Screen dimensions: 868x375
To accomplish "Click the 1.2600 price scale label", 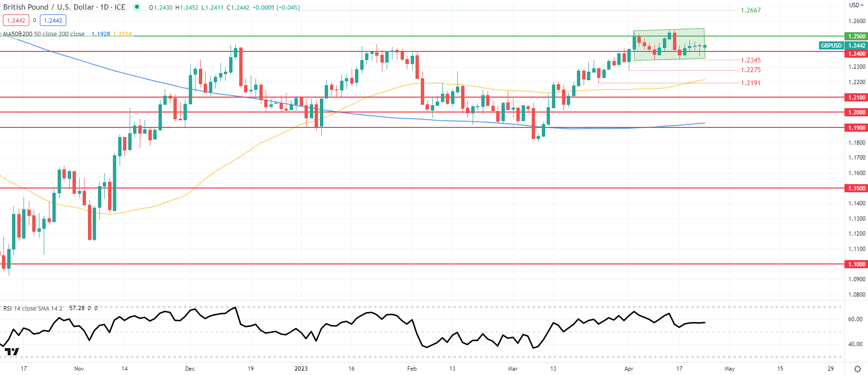I will click(857, 21).
